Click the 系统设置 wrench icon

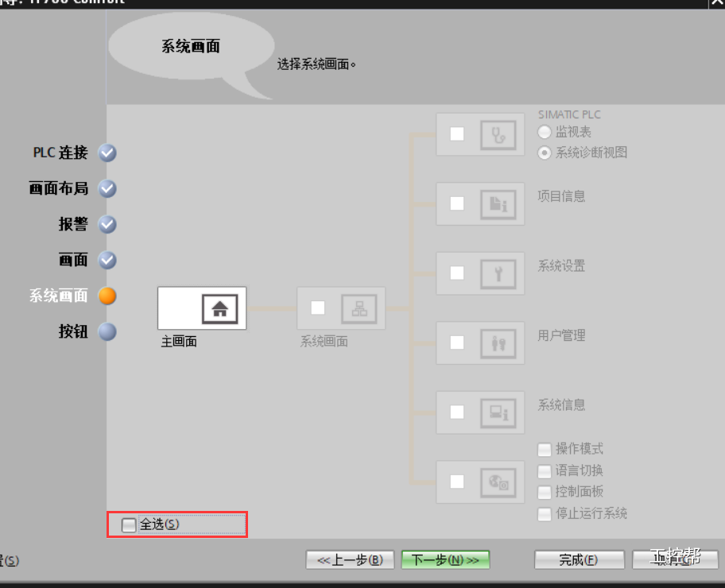[x=498, y=273]
